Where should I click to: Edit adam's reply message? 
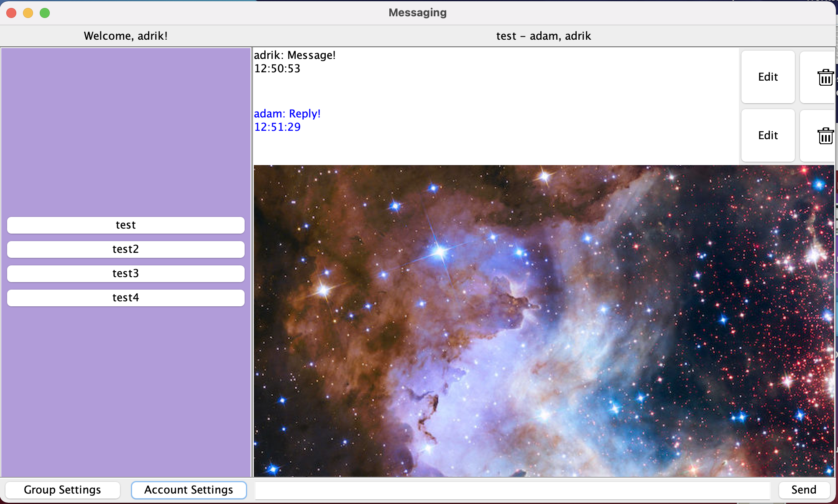768,135
